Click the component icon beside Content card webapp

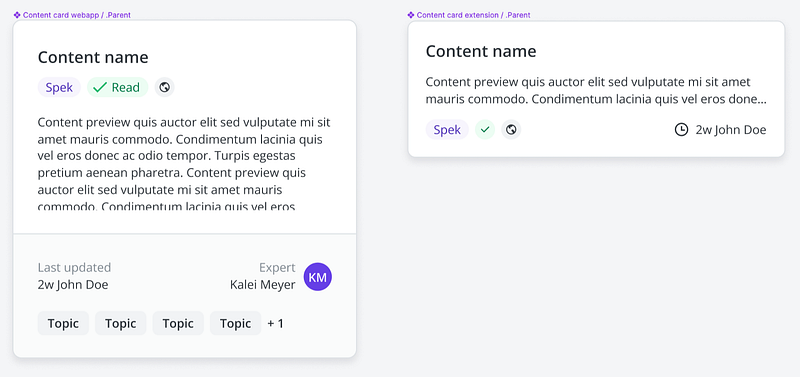pyautogui.click(x=17, y=15)
